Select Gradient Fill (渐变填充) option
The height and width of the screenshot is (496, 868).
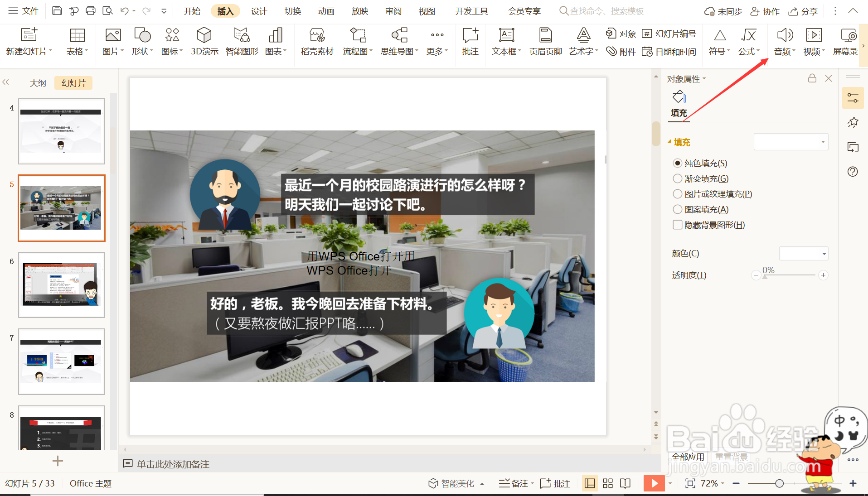point(678,178)
